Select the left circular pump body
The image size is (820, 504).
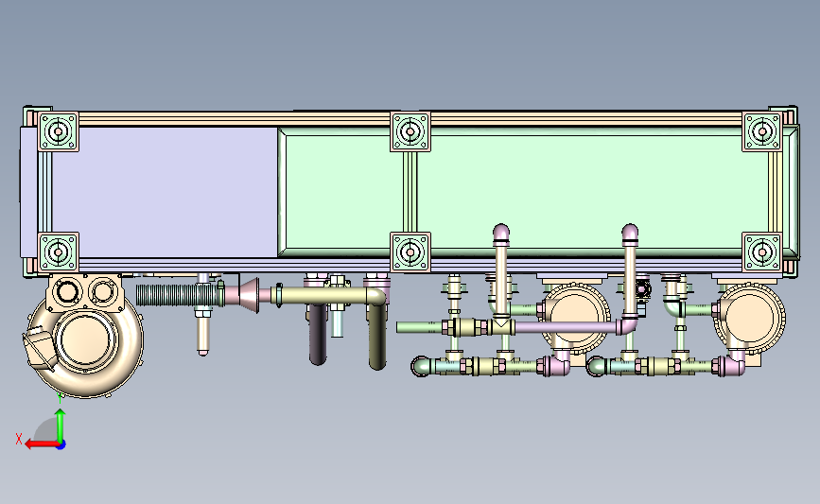(576, 318)
